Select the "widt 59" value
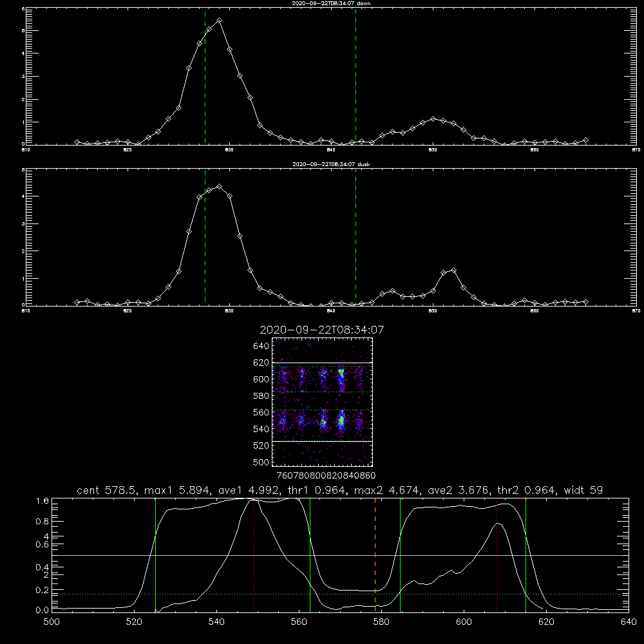The image size is (644, 644). 583,490
